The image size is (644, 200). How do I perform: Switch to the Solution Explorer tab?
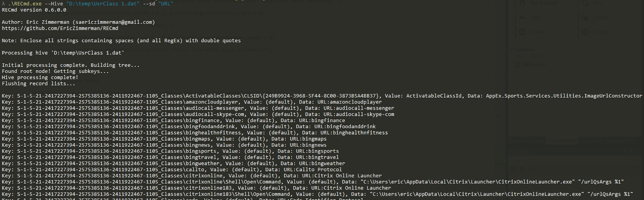point(527,141)
